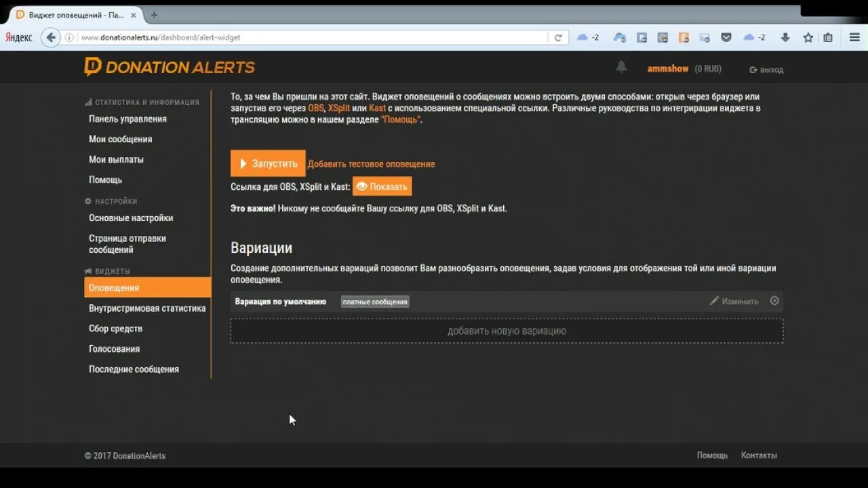
Task: Open Последние сообщения widget
Action: [134, 369]
